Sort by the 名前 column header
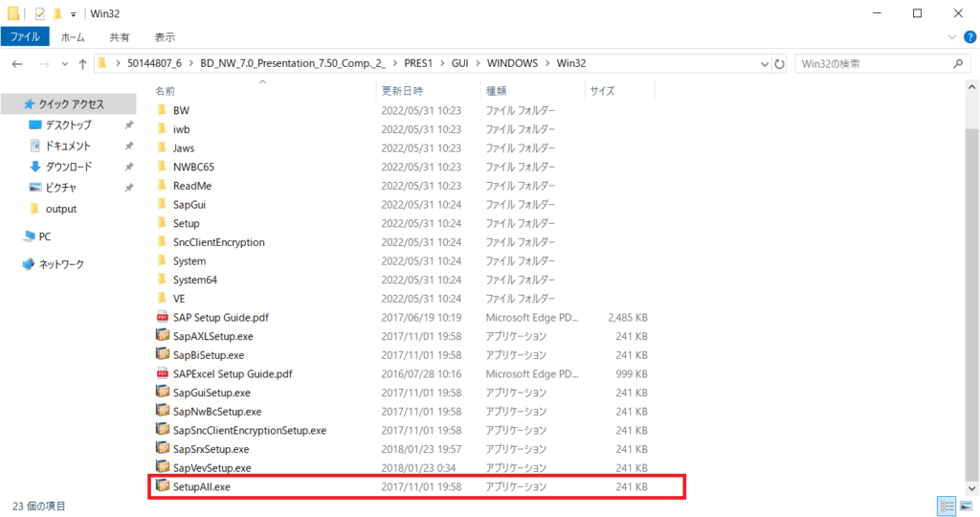 coord(262,91)
